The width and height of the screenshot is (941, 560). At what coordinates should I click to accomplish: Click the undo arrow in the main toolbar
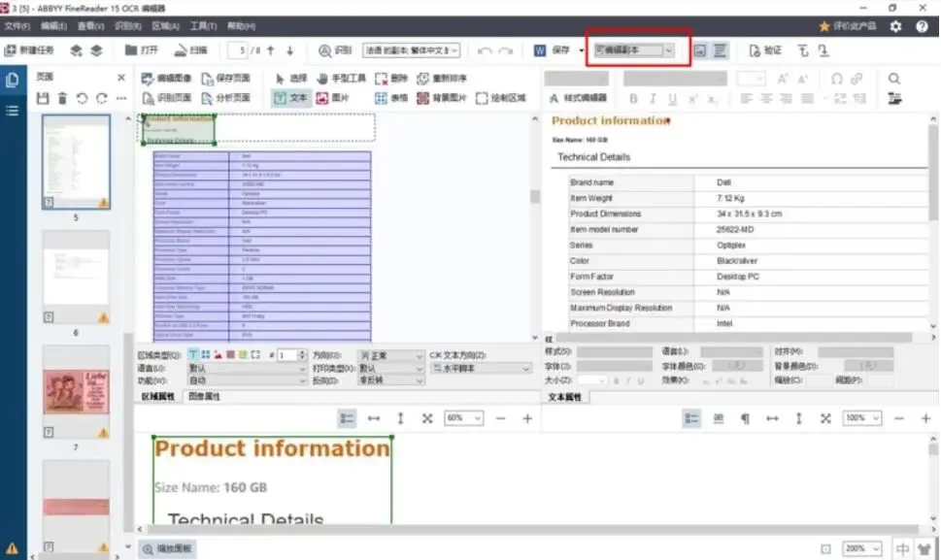pos(485,50)
